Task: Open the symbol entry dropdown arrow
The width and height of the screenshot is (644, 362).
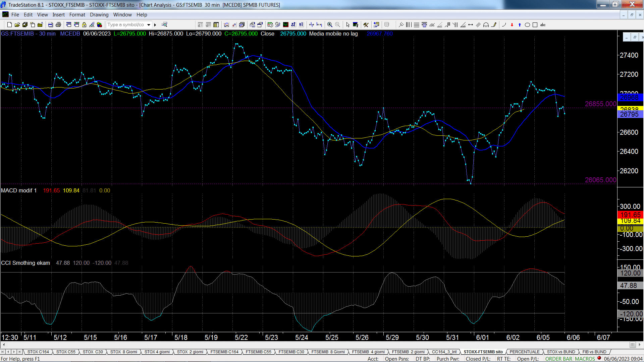Action: pos(149,24)
